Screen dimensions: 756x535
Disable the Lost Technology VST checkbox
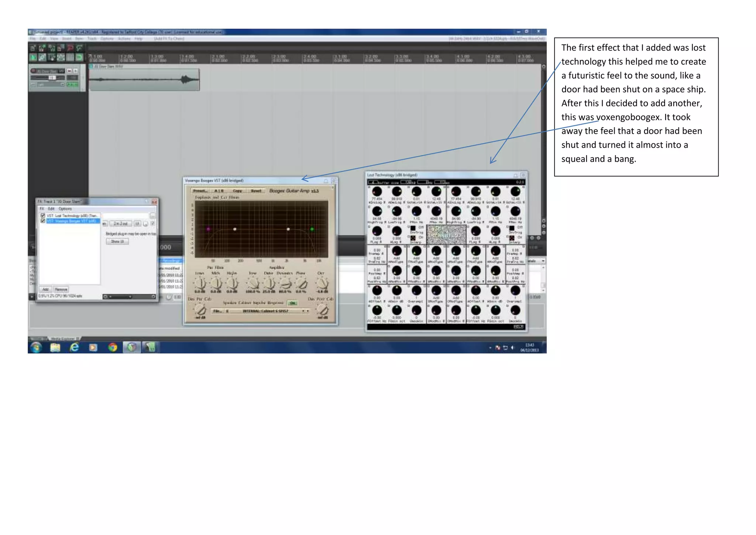[43, 215]
